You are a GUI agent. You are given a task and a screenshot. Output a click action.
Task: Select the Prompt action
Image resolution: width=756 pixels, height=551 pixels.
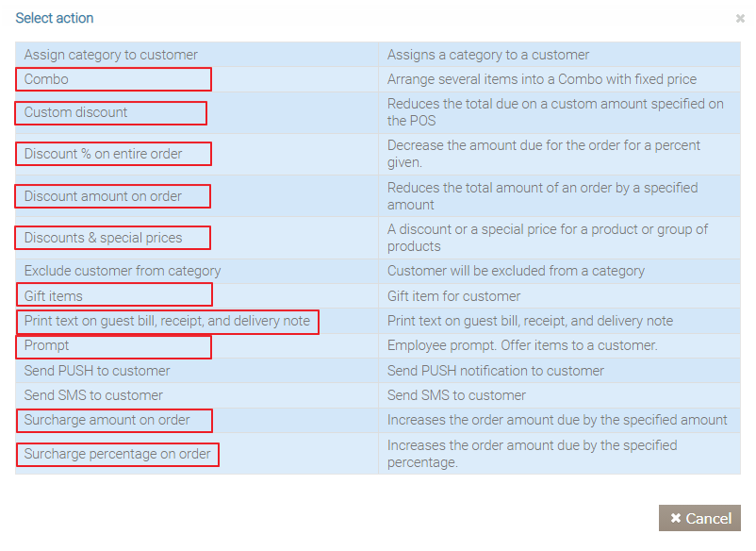(47, 346)
